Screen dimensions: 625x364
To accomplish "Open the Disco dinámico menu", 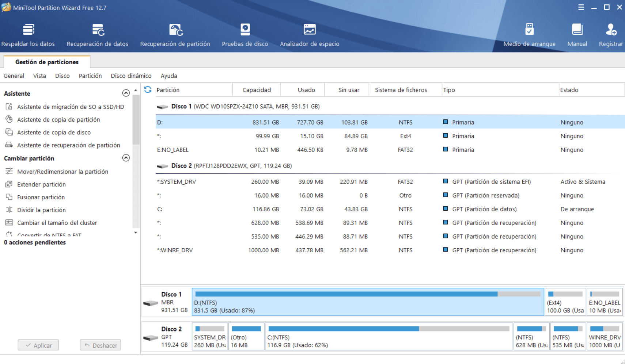I will pos(131,76).
